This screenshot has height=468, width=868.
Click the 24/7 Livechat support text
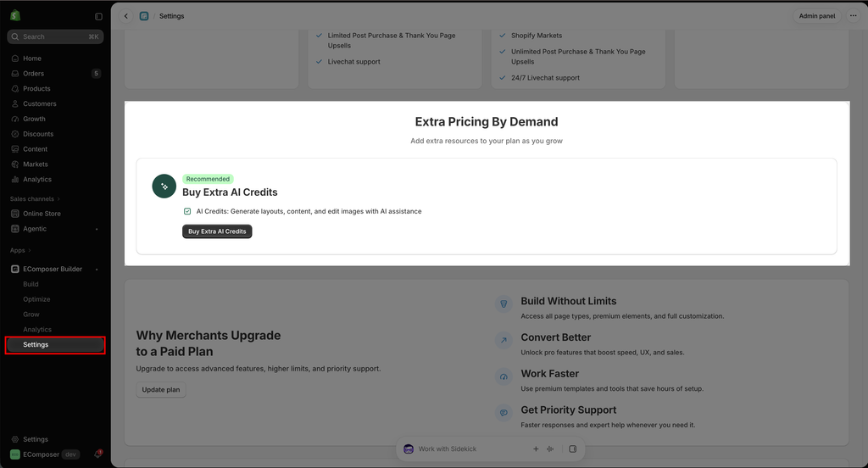click(x=545, y=78)
